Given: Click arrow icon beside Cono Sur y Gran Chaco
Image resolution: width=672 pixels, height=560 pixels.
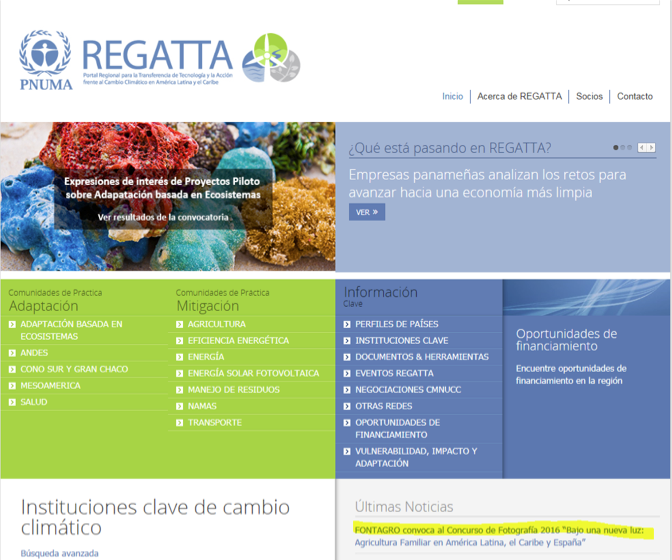Looking at the screenshot, I should (12, 369).
